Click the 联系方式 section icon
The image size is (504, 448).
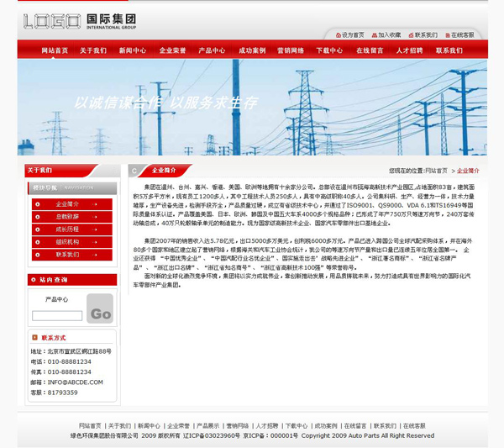click(x=34, y=337)
